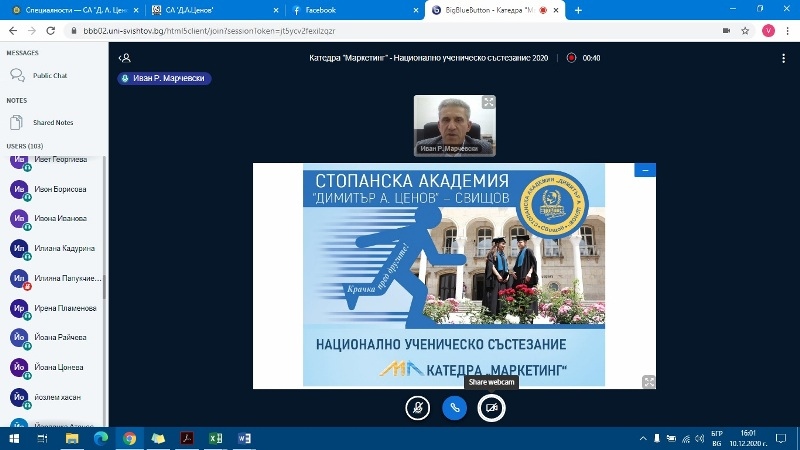Click the recording indicator red circle

pyautogui.click(x=571, y=58)
